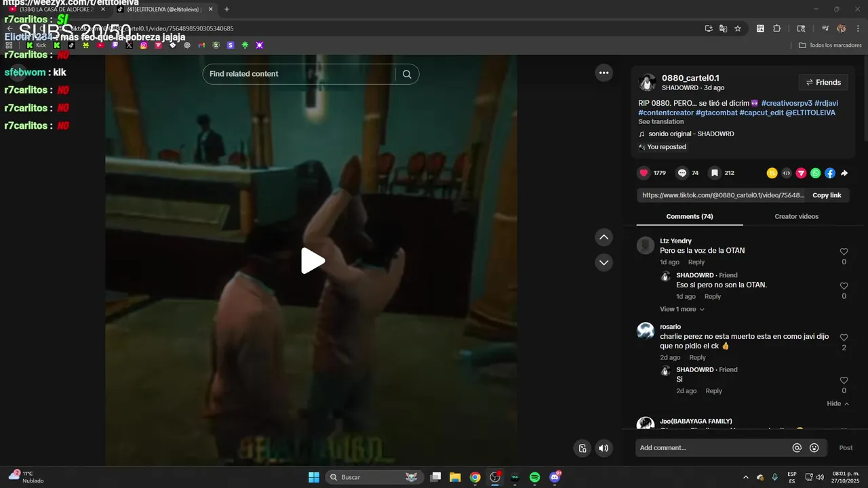This screenshot has width=868, height=488.
Task: Switch to Comments (74) tab
Action: 690,216
